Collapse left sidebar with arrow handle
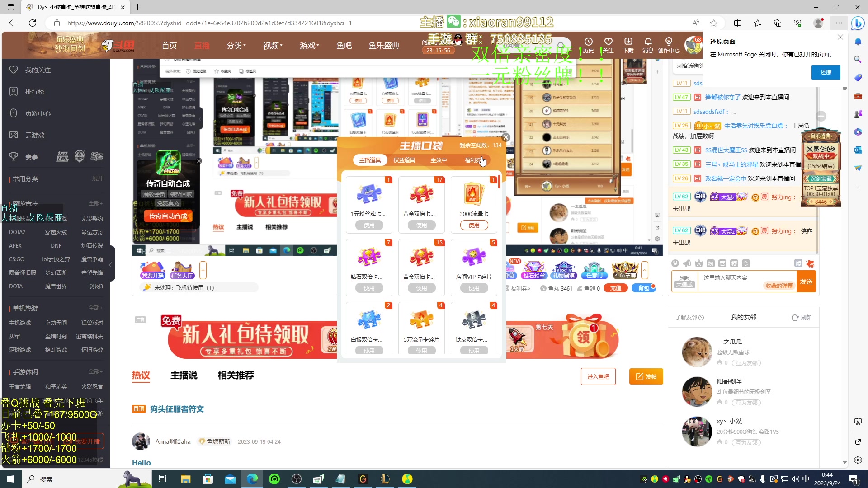This screenshot has height=488, width=868. pyautogui.click(x=111, y=265)
